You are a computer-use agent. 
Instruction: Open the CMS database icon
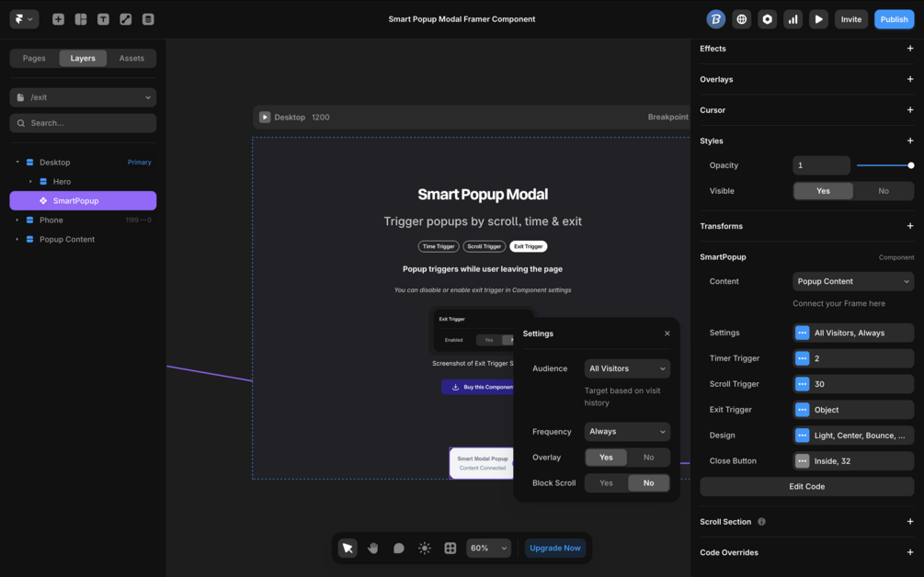(148, 19)
